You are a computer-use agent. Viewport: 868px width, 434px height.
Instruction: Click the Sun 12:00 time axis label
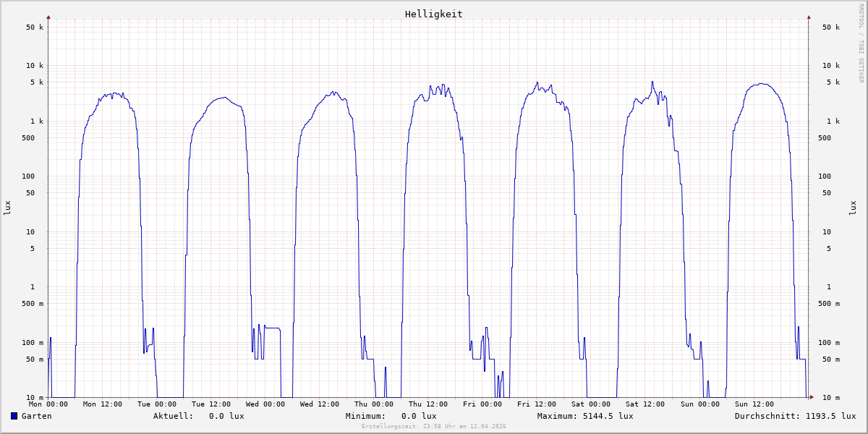(x=754, y=404)
